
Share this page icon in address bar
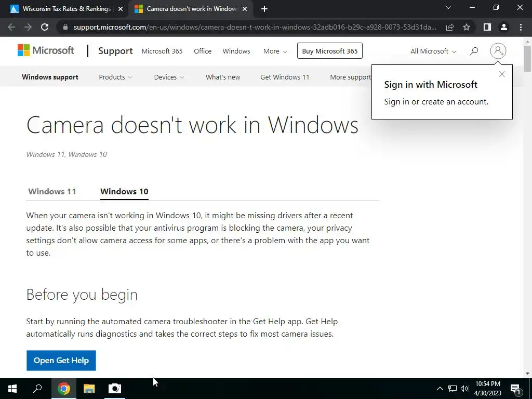point(450,27)
